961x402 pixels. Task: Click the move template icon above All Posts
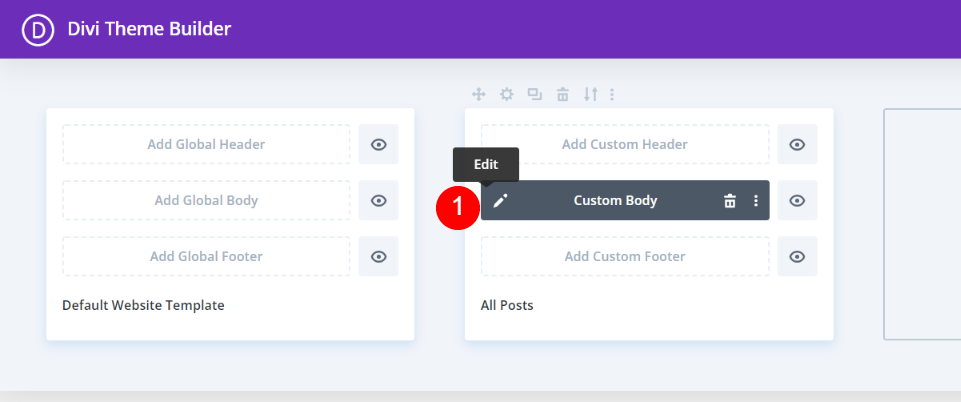tap(479, 94)
